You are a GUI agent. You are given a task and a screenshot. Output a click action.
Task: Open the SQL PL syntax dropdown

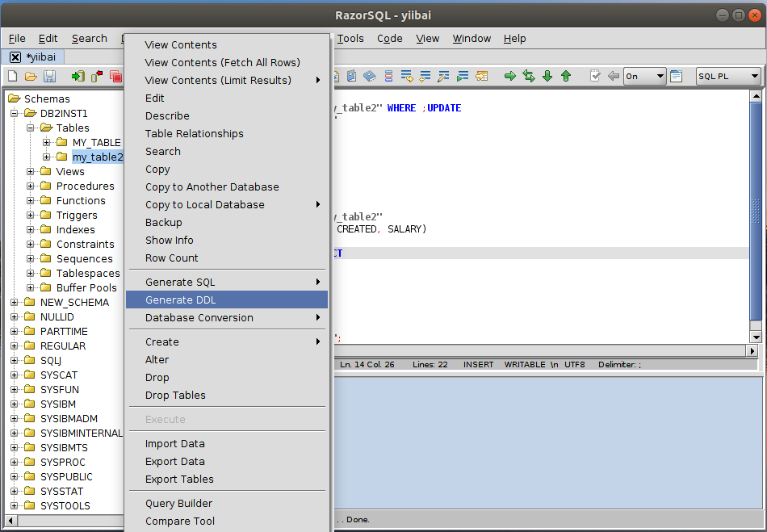(728, 76)
